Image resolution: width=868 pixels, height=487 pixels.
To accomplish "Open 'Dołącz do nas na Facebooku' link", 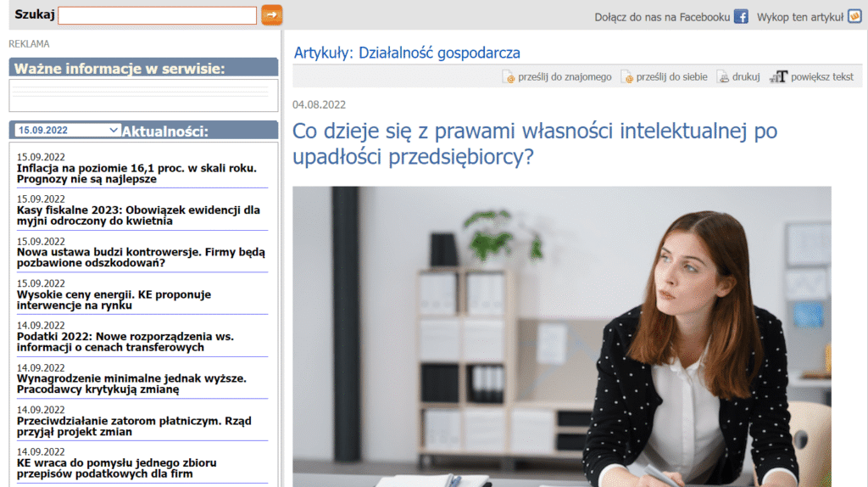I will click(662, 17).
